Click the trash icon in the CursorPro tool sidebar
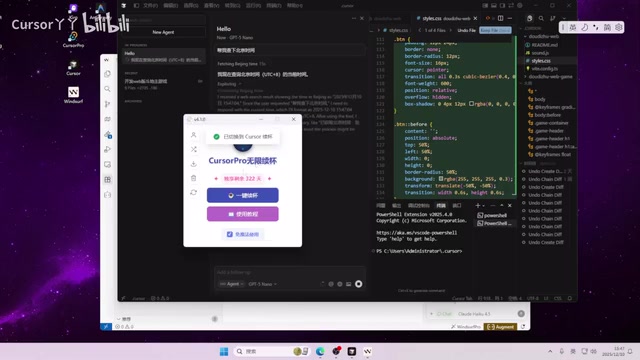Image resolution: width=640 pixels, height=360 pixels. 193,178
